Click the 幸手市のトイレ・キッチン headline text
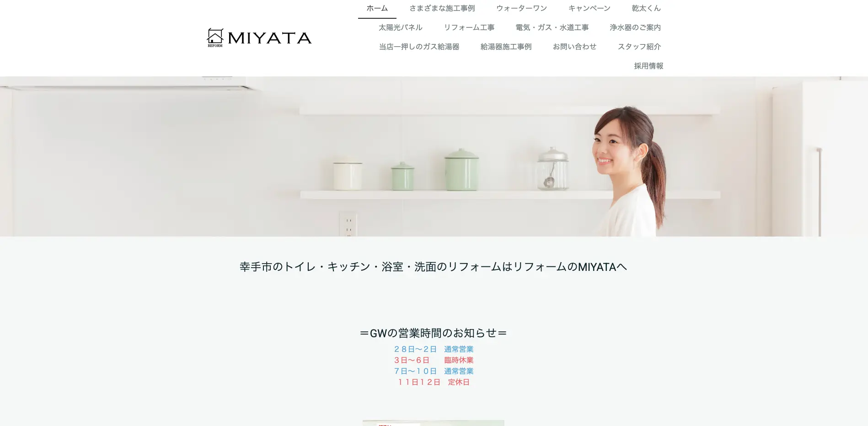This screenshot has width=868, height=426. tap(434, 267)
